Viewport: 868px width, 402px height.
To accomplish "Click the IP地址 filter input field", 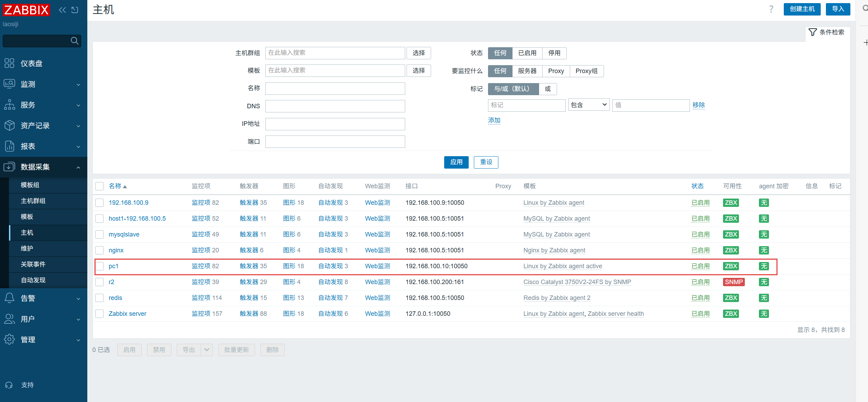I will point(335,124).
